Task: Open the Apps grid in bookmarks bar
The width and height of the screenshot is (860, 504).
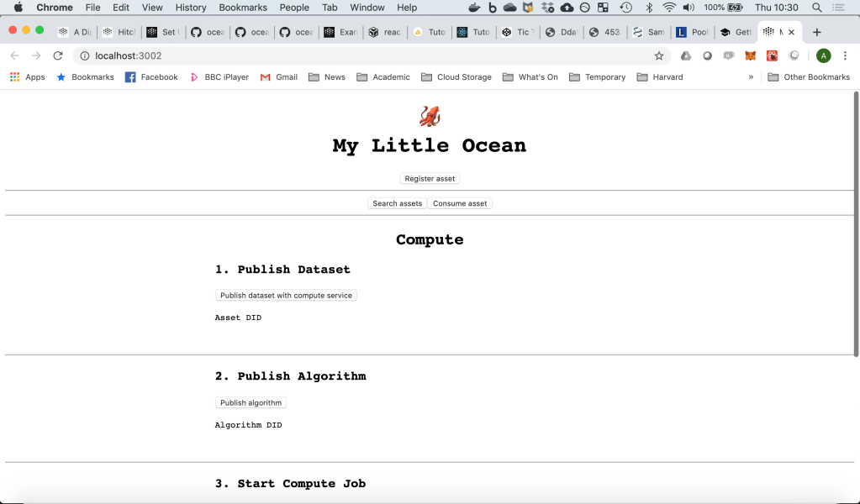Action: 27,76
